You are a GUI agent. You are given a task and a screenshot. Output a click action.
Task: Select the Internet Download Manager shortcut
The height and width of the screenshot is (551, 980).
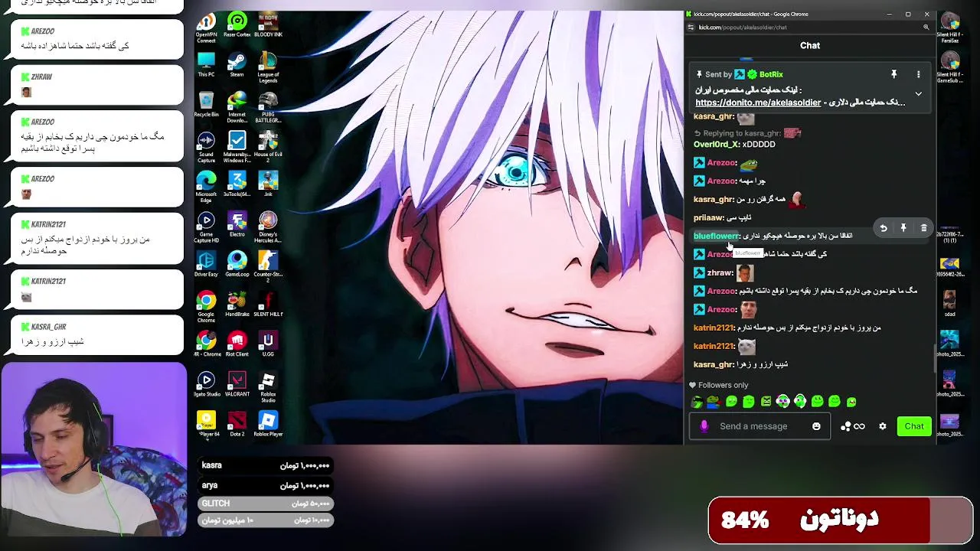(x=237, y=107)
